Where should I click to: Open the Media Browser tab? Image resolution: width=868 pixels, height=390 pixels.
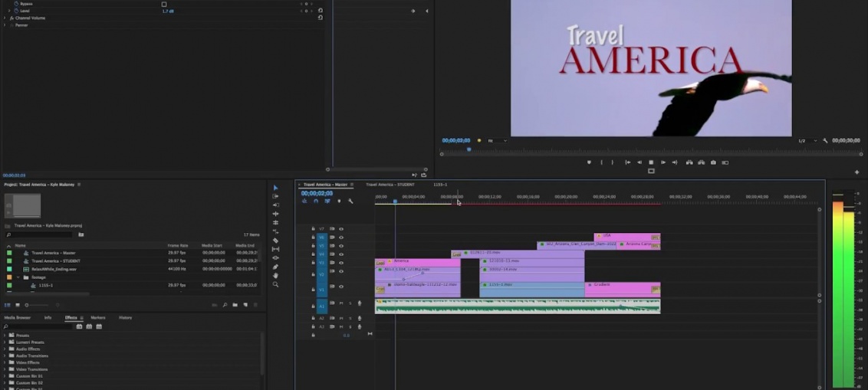click(17, 317)
